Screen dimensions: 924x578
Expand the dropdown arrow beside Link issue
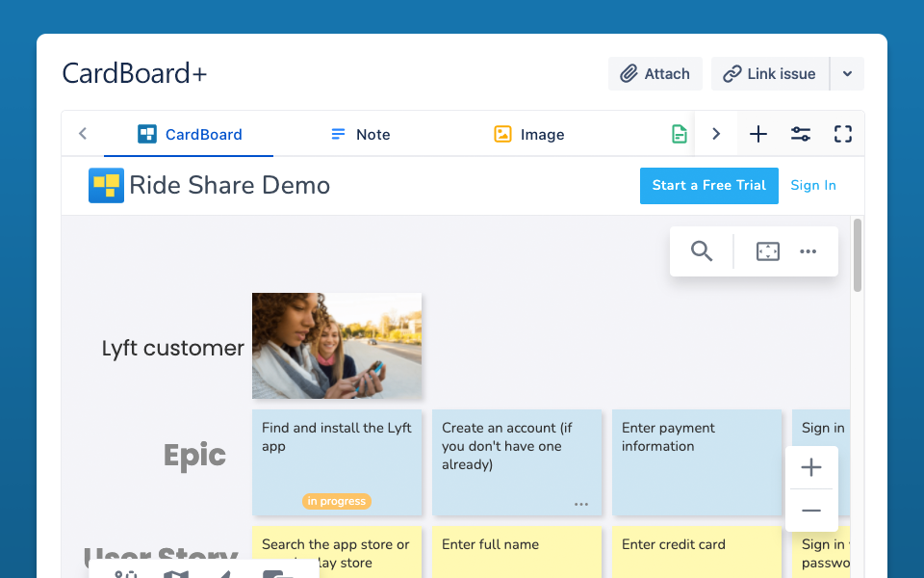coord(847,74)
